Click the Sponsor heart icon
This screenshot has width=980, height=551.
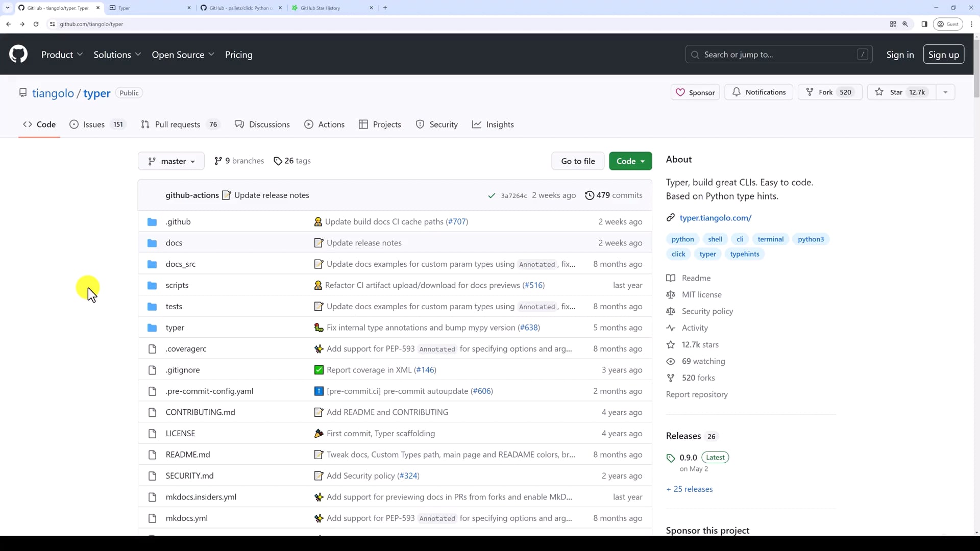click(x=680, y=92)
